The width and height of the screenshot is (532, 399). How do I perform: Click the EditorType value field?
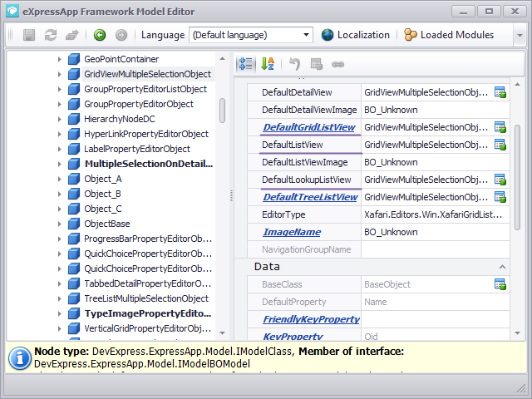point(436,214)
